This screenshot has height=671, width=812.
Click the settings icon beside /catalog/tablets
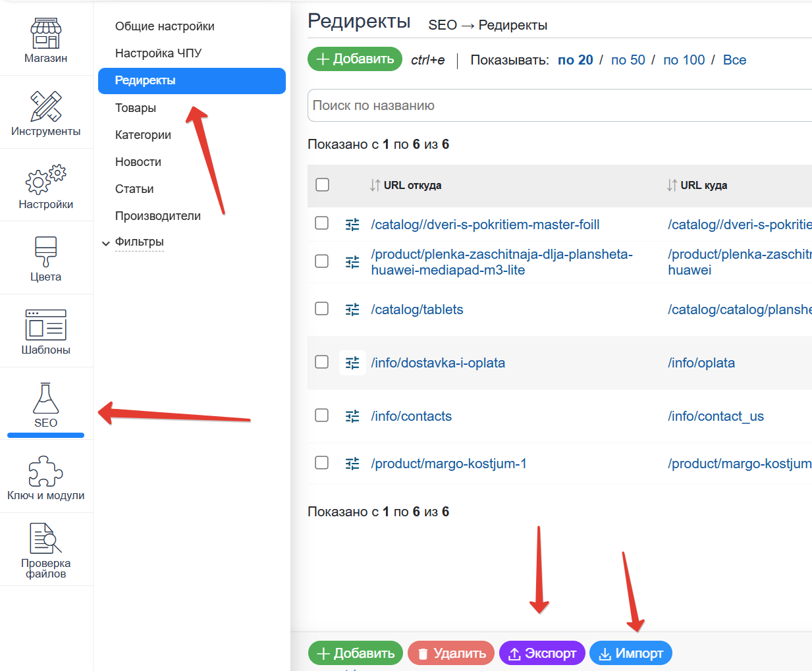click(x=352, y=309)
